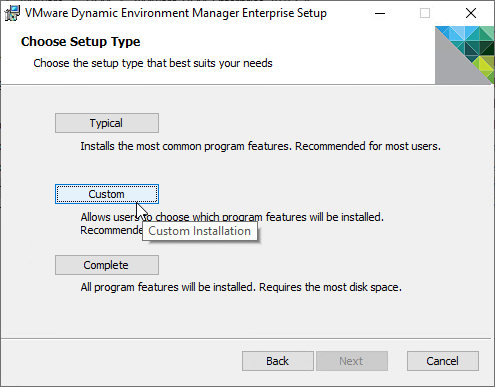Click the disabled Next button
This screenshot has width=495, height=387.
[352, 361]
